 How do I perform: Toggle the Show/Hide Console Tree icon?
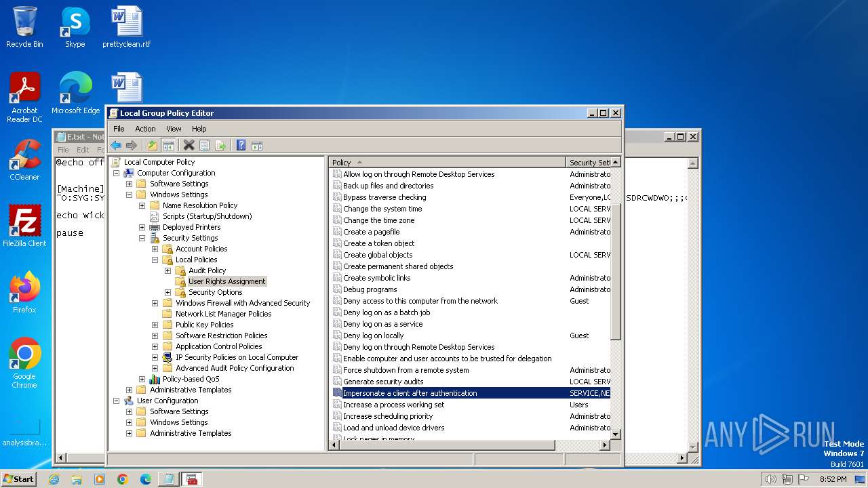click(168, 145)
